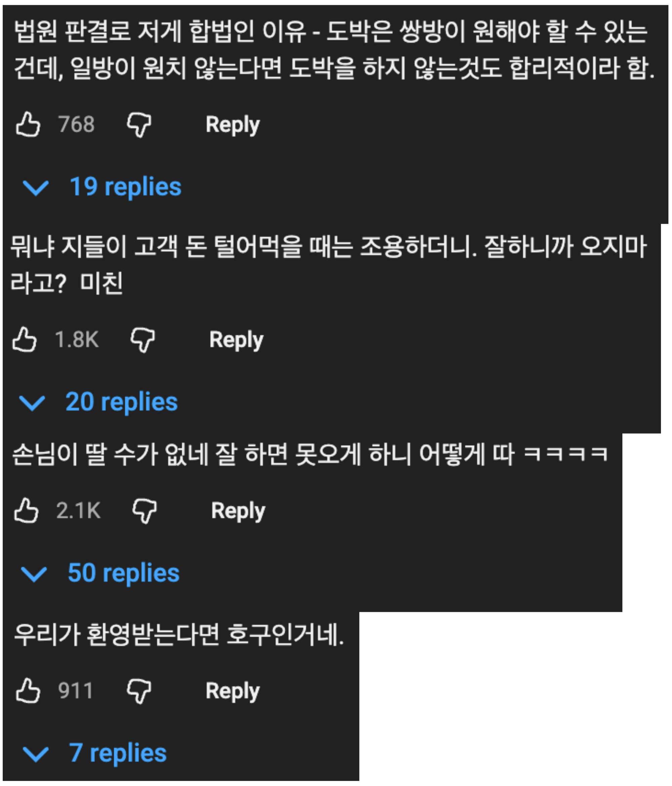Dislike the comment with 2.1K likes
The height and width of the screenshot is (786, 672).
(x=144, y=511)
